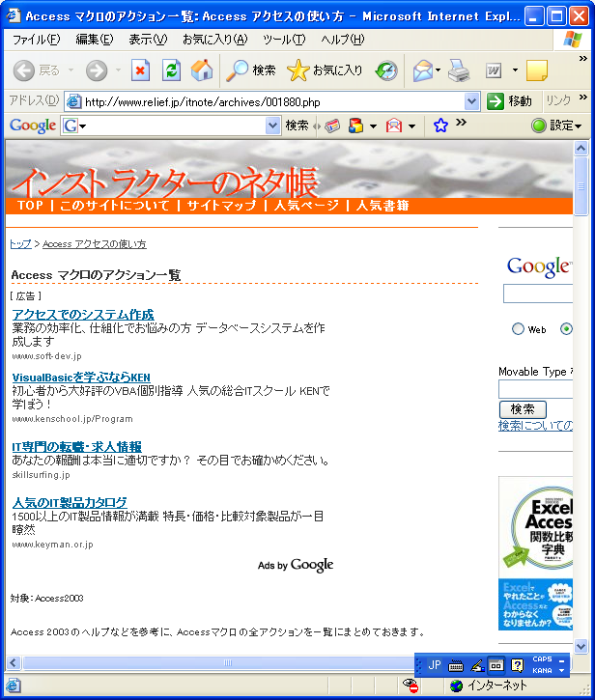595x700 pixels.
Task: Click the トップ breadcrumb link
Action: (x=20, y=244)
